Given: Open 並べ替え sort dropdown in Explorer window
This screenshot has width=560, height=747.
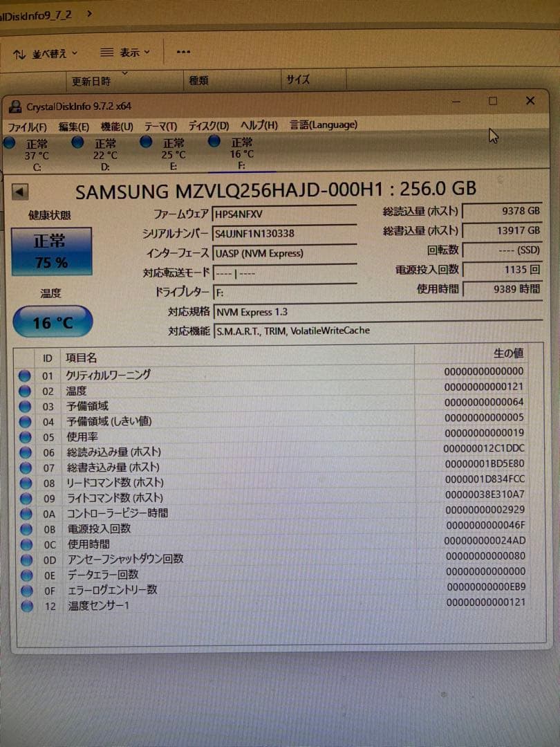Looking at the screenshot, I should [45, 54].
